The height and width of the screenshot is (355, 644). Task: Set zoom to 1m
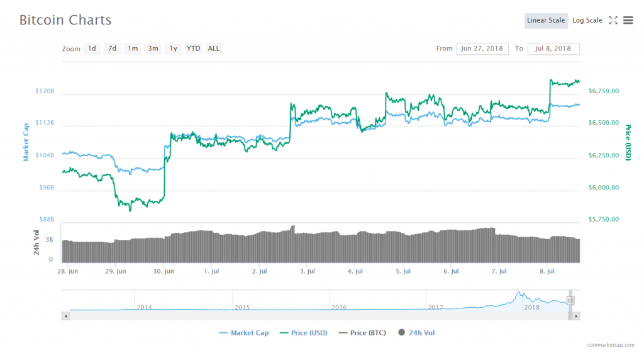click(x=133, y=48)
